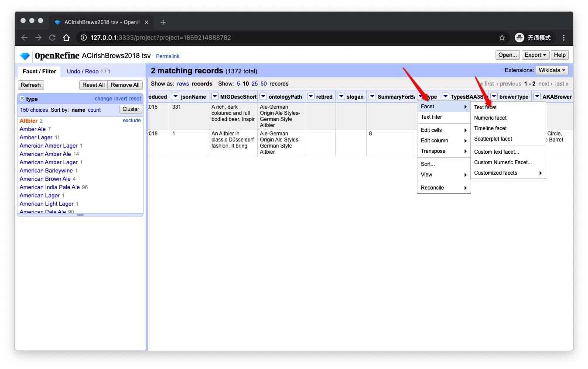Expand the Edit cells submenu
This screenshot has width=588, height=369.
point(444,130)
